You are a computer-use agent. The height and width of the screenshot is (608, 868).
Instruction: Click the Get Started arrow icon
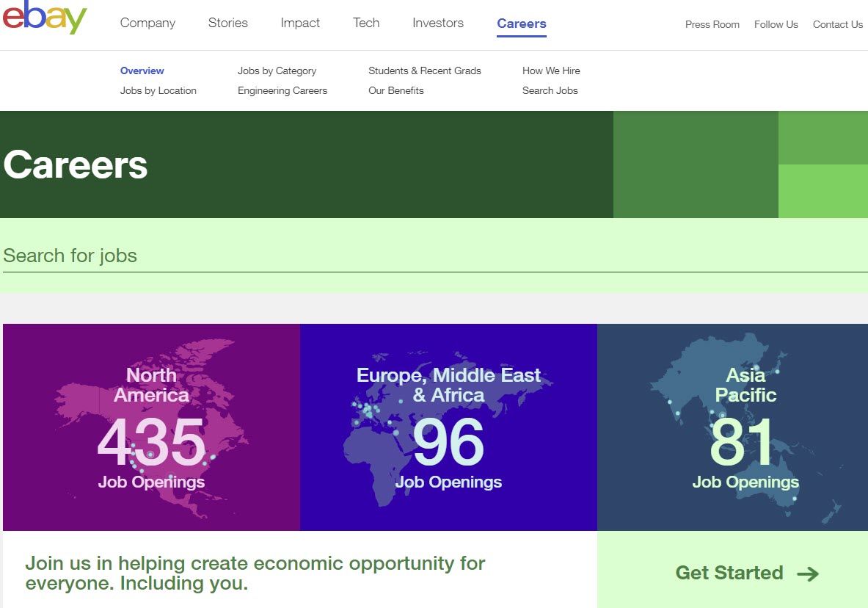pos(808,573)
